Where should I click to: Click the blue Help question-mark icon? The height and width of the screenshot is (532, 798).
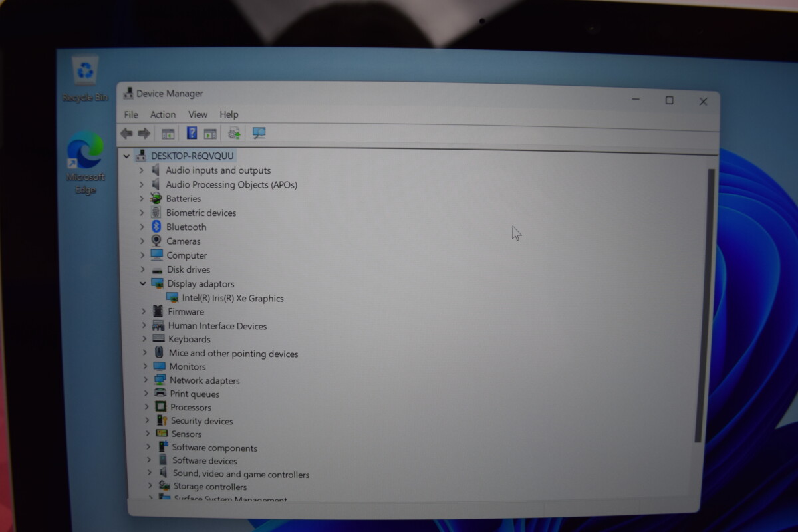[x=192, y=133]
